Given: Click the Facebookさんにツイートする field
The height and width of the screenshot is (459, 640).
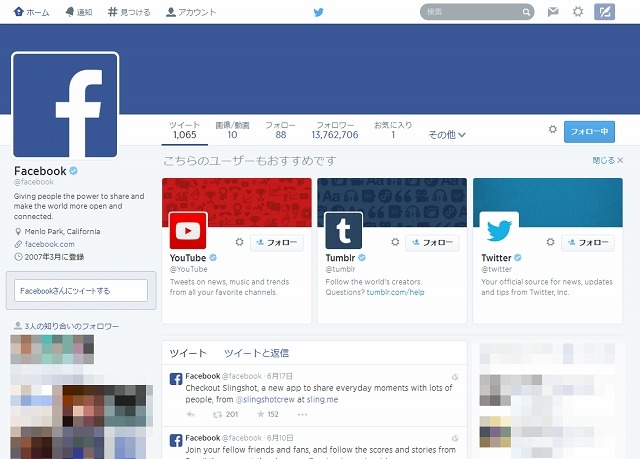Looking at the screenshot, I should coord(81,290).
